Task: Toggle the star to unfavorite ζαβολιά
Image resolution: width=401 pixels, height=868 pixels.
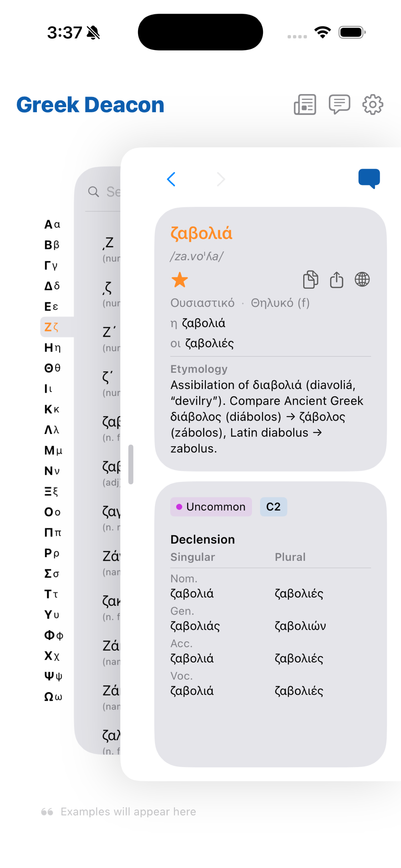Action: 180,279
